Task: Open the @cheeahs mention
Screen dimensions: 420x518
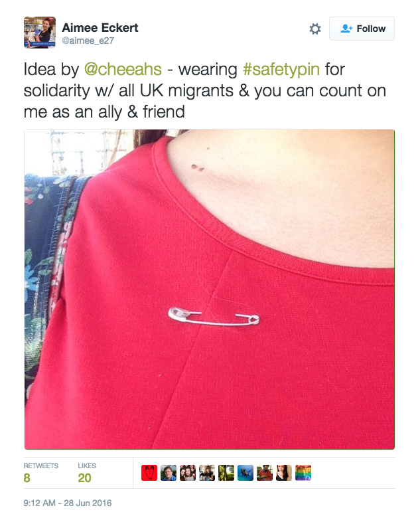Action: point(123,69)
